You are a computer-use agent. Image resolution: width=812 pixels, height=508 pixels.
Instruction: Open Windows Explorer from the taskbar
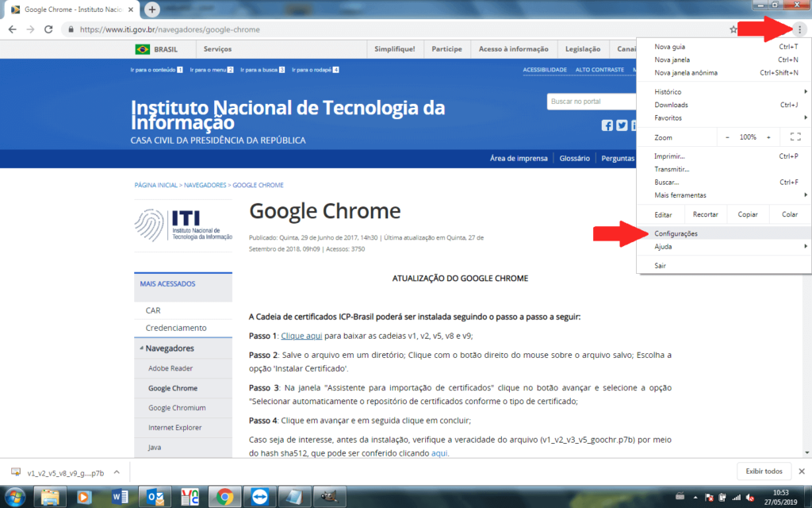coord(50,497)
